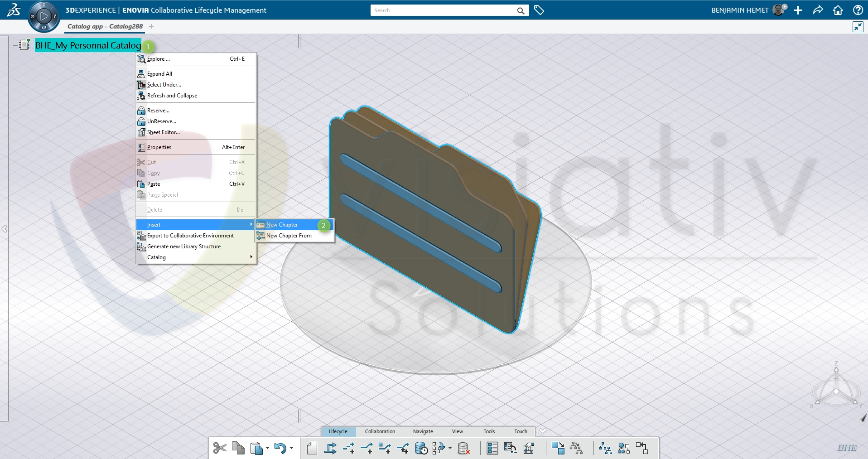Image resolution: width=868 pixels, height=459 pixels.
Task: Click the structure with curved arrow icon
Action: point(439,448)
